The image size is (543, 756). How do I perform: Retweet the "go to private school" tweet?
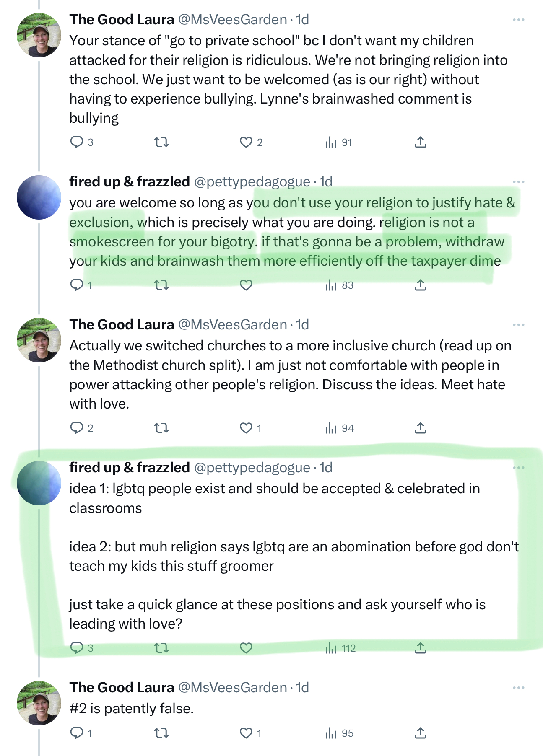tap(161, 142)
